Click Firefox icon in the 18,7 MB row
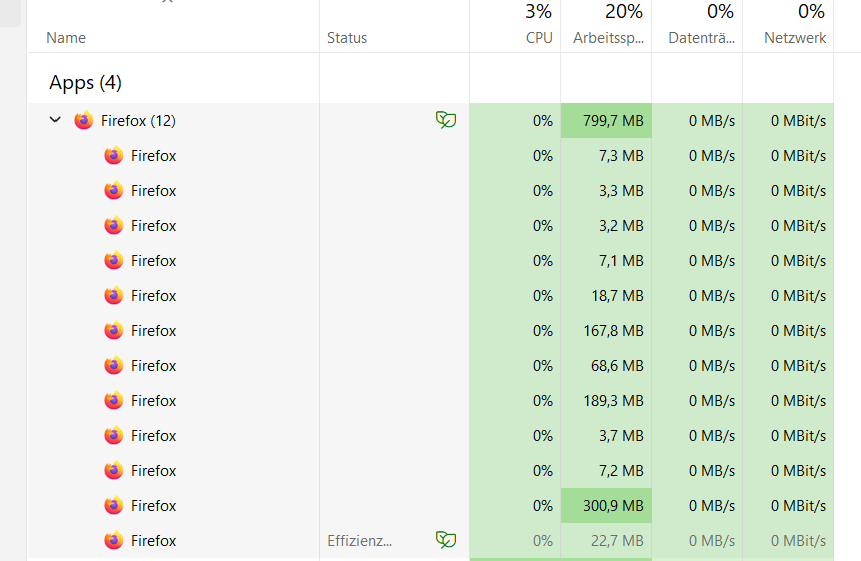Viewport: 861px width, 561px height. (x=114, y=295)
